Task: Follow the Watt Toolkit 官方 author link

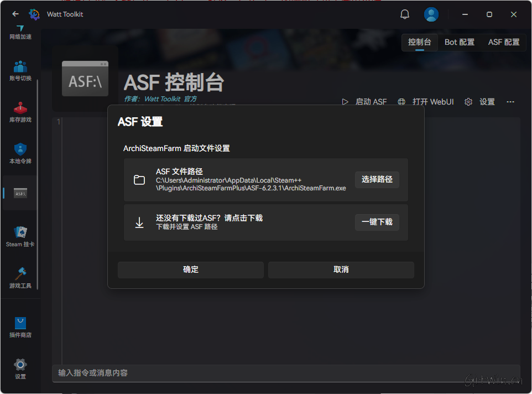Action: 170,98
